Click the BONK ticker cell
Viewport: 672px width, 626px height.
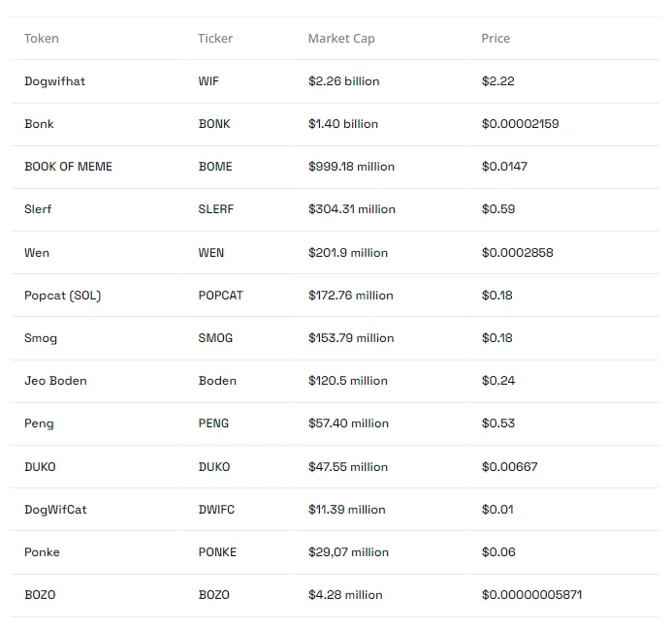214,124
